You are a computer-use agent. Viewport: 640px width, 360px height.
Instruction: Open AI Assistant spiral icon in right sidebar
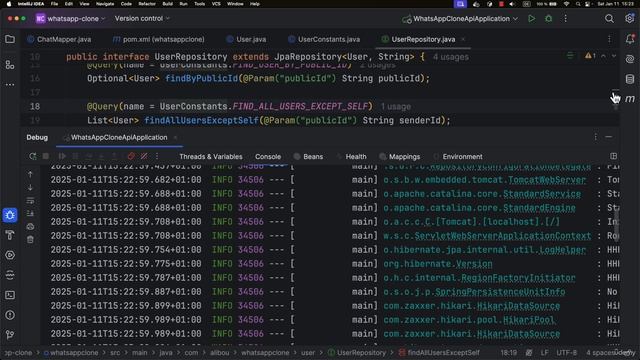point(630,59)
